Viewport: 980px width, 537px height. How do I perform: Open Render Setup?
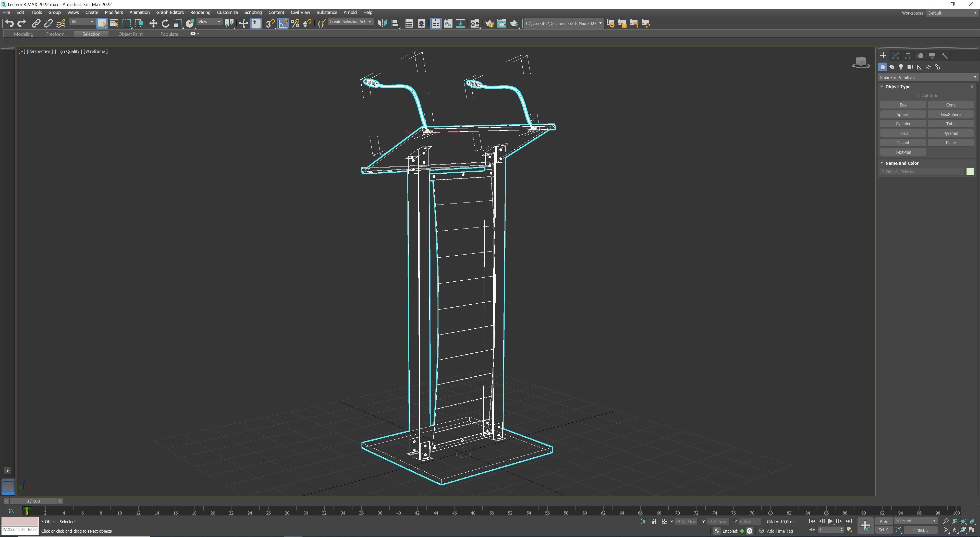(490, 23)
